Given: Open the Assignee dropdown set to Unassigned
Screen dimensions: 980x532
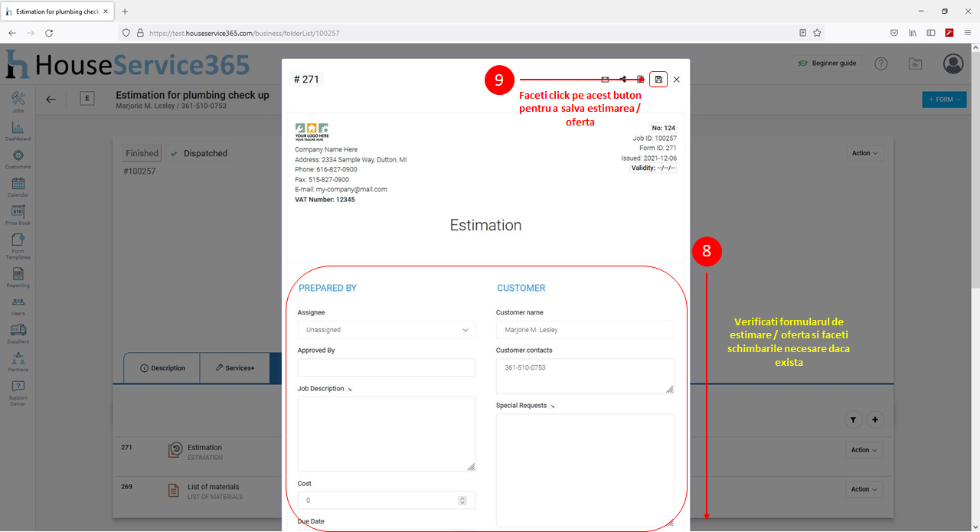Looking at the screenshot, I should pos(386,330).
